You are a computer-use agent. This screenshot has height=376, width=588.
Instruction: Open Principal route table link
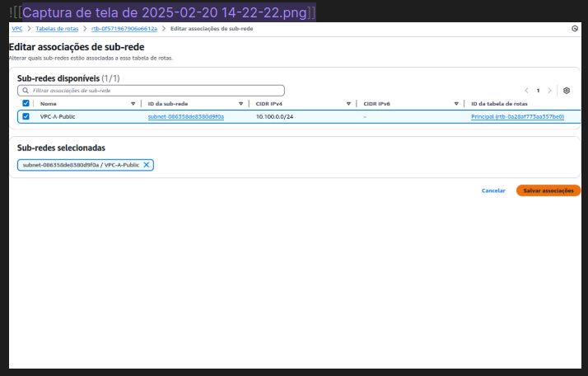click(x=517, y=117)
